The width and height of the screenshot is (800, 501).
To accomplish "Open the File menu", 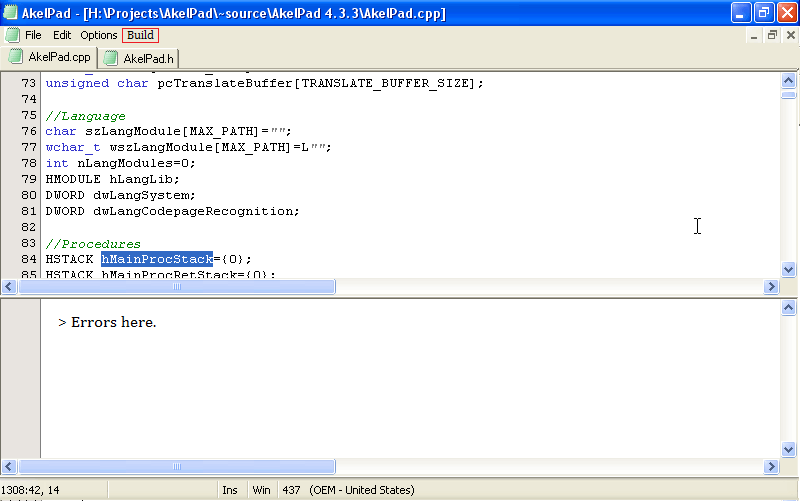I will click(x=33, y=35).
